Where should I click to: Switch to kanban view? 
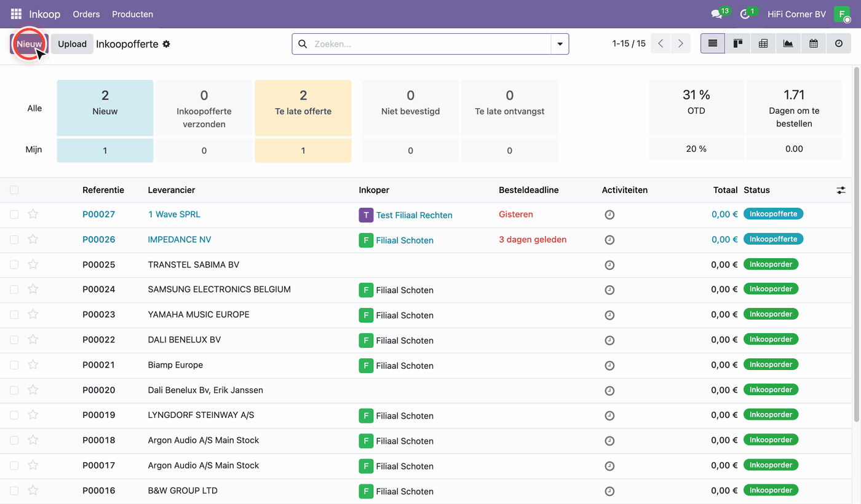pyautogui.click(x=738, y=44)
